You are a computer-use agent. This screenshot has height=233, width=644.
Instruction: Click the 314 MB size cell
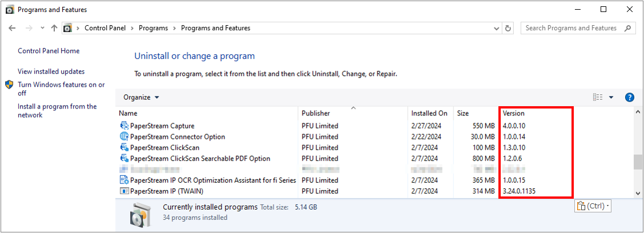coord(484,191)
